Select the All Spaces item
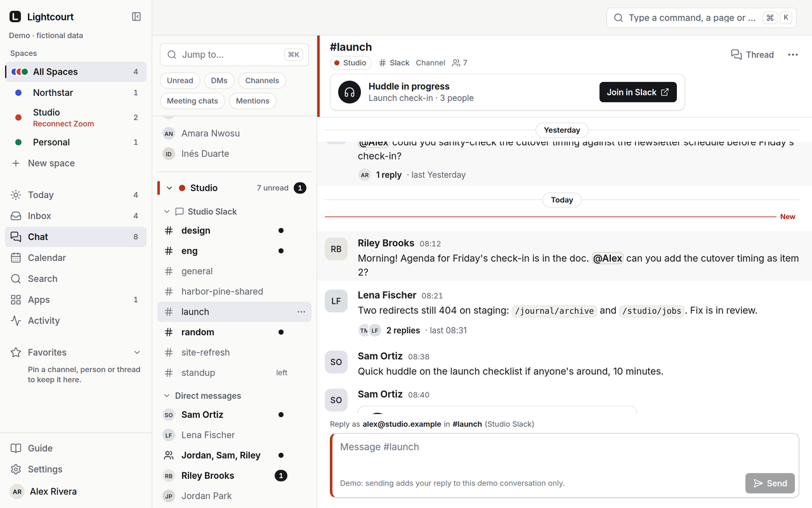 point(75,72)
